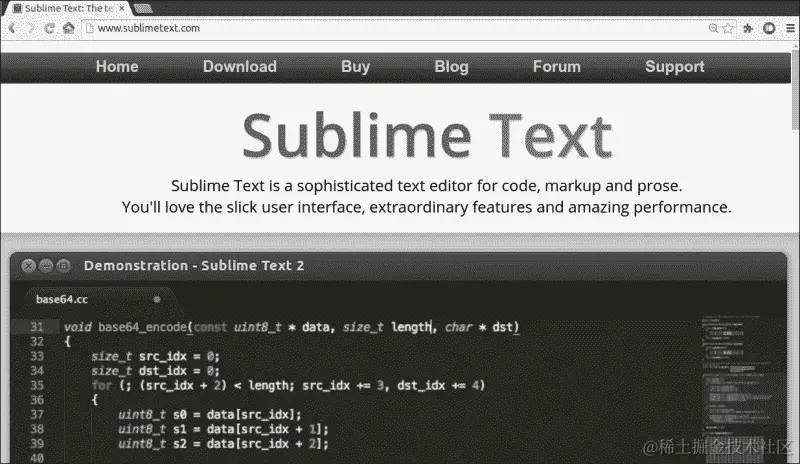Click the "You'll love the slick user interface" sentence
The height and width of the screenshot is (464, 800).
pos(427,207)
